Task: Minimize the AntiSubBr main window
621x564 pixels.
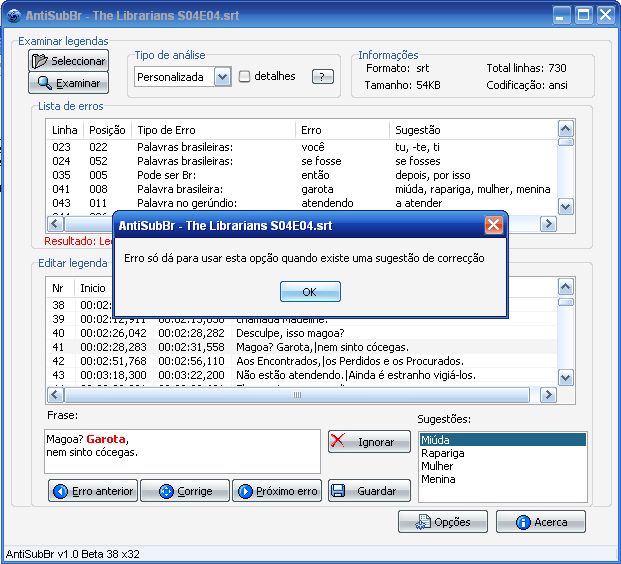Action: 561,15
